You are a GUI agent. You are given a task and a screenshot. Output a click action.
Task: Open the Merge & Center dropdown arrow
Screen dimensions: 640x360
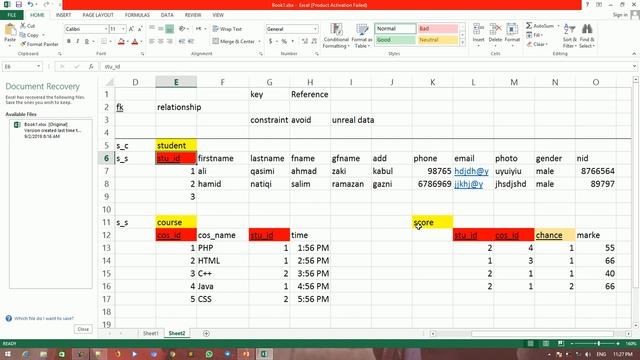(x=259, y=41)
